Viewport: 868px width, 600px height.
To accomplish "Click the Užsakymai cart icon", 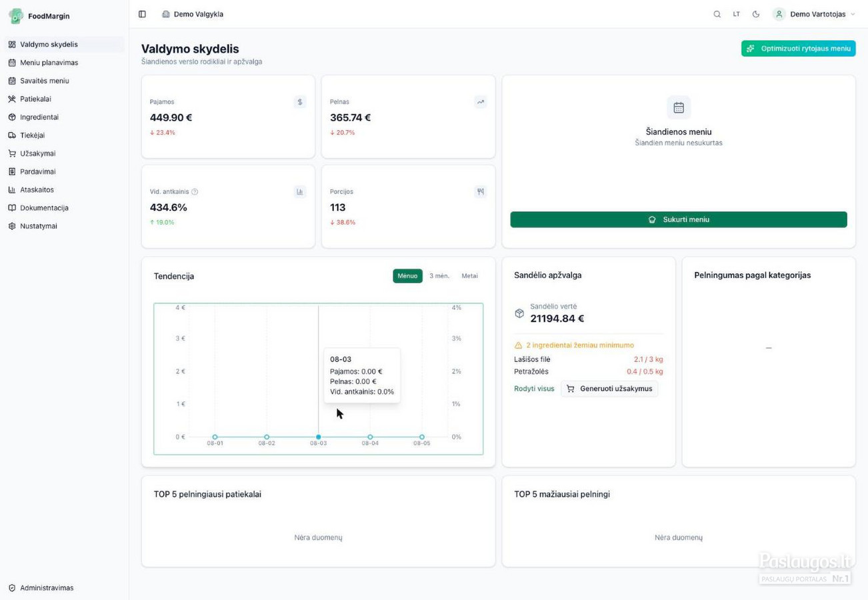I will (x=12, y=153).
